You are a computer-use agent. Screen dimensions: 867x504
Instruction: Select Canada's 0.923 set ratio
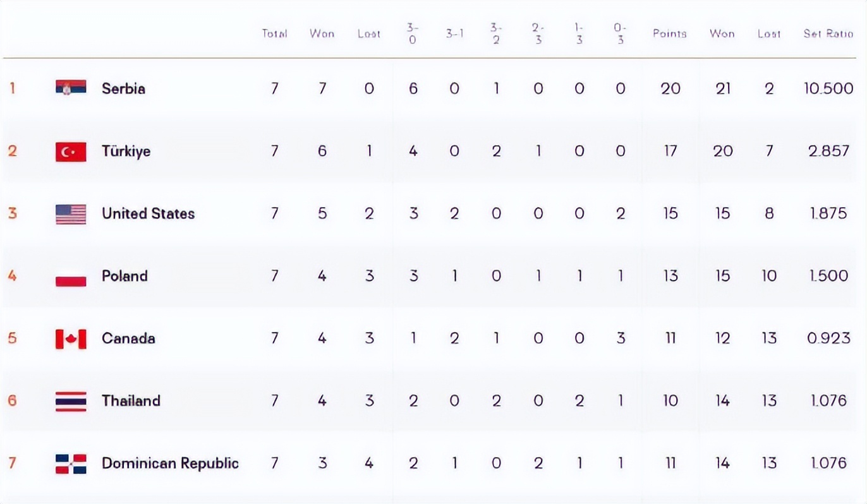coord(828,339)
